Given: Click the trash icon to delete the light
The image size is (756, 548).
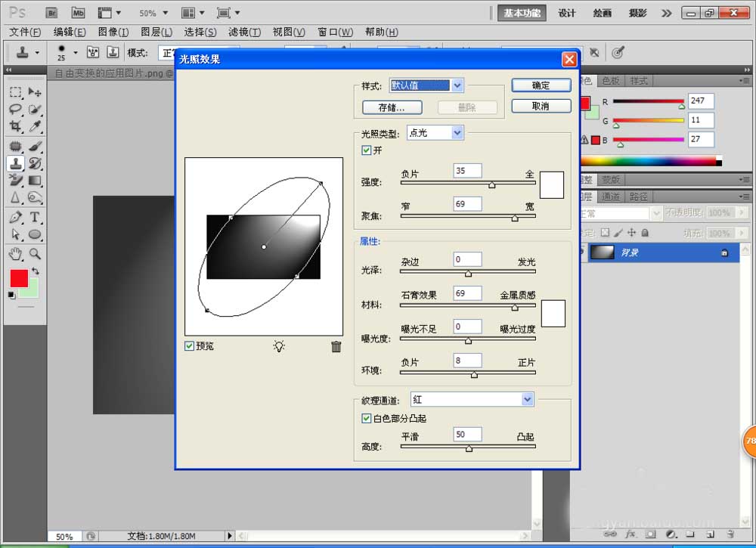Looking at the screenshot, I should [x=336, y=345].
